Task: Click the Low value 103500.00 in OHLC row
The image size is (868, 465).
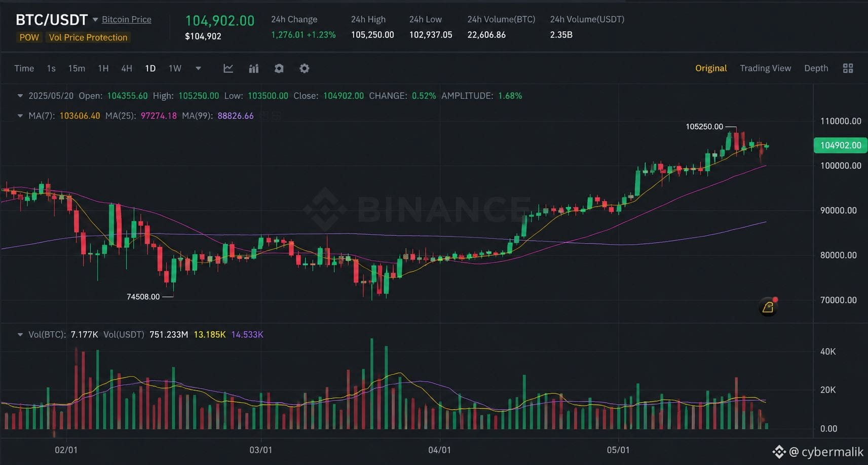Action: click(x=268, y=96)
